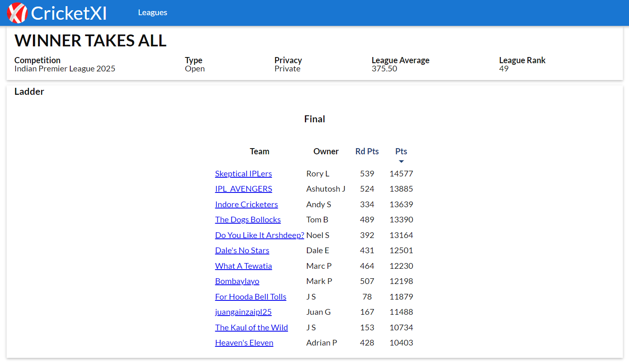The image size is (629, 364).
Task: Select owner name Rory L
Action: point(318,174)
